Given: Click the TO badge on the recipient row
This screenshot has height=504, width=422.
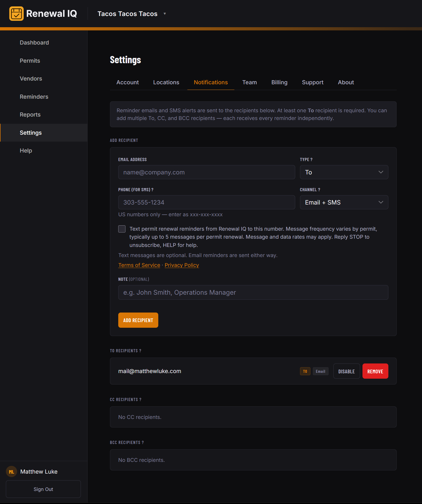Looking at the screenshot, I should coord(305,371).
